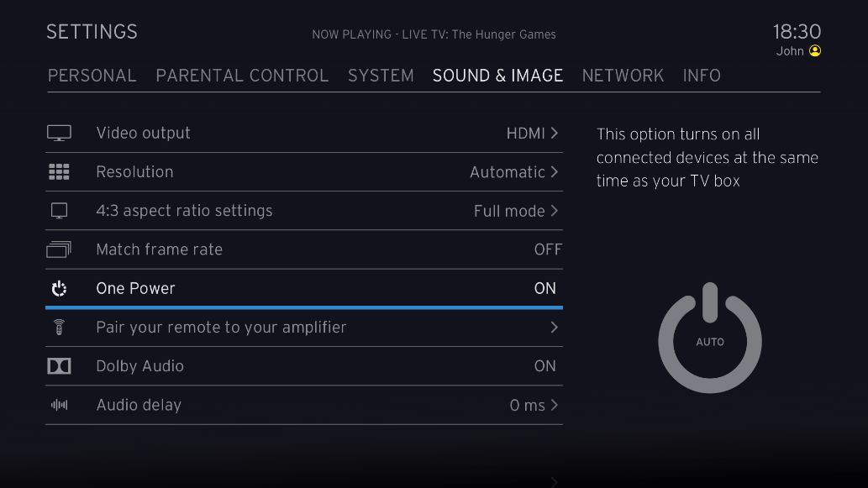This screenshot has width=868, height=488.
Task: Click the Dolby logo icon
Action: pyautogui.click(x=59, y=366)
